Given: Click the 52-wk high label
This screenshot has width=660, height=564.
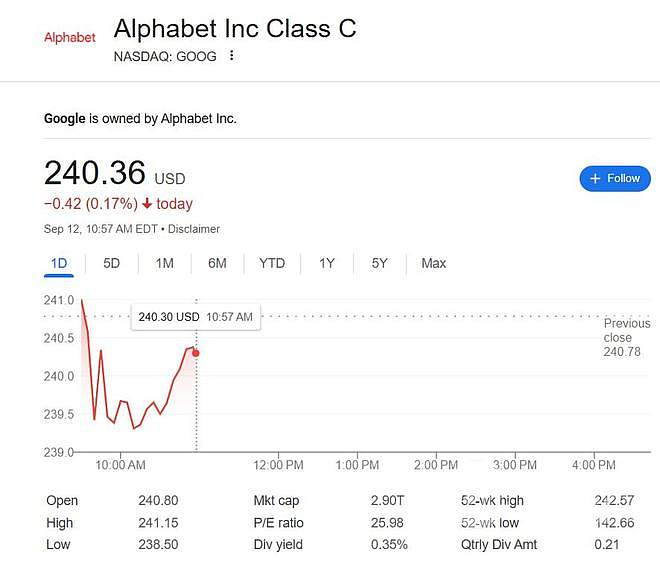Looking at the screenshot, I should (492, 500).
